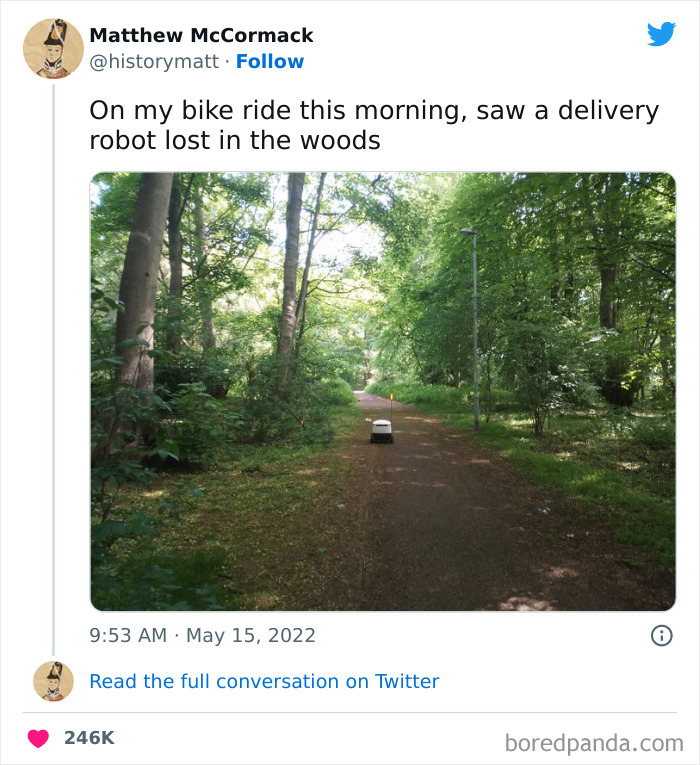Click the Twitter bird logo
This screenshot has height=765, width=700.
tap(661, 35)
